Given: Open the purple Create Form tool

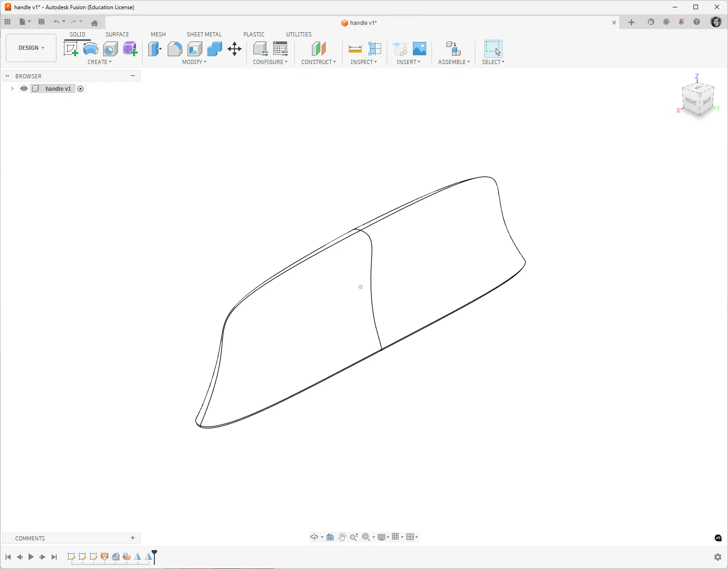Looking at the screenshot, I should pyautogui.click(x=130, y=49).
